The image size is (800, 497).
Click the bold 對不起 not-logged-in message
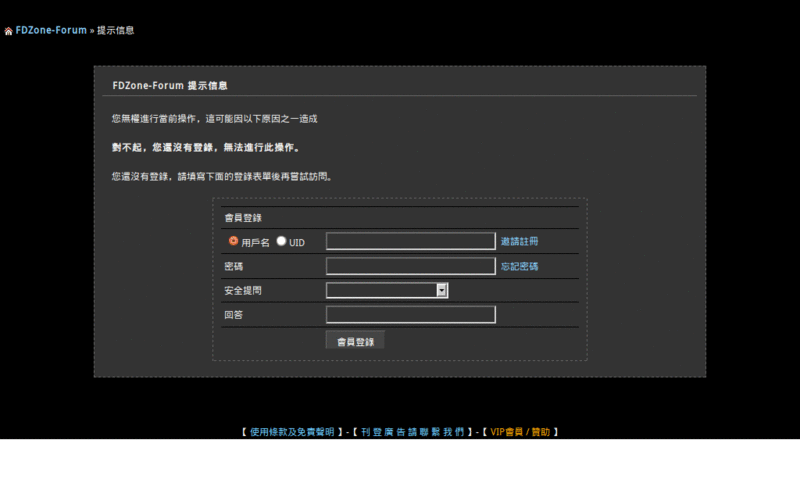(x=206, y=147)
